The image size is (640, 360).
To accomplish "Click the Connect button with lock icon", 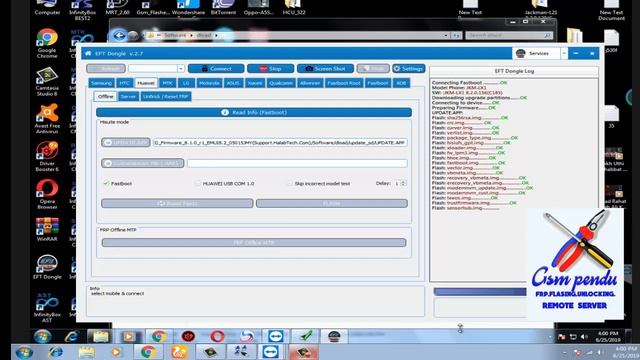I will pyautogui.click(x=216, y=69).
